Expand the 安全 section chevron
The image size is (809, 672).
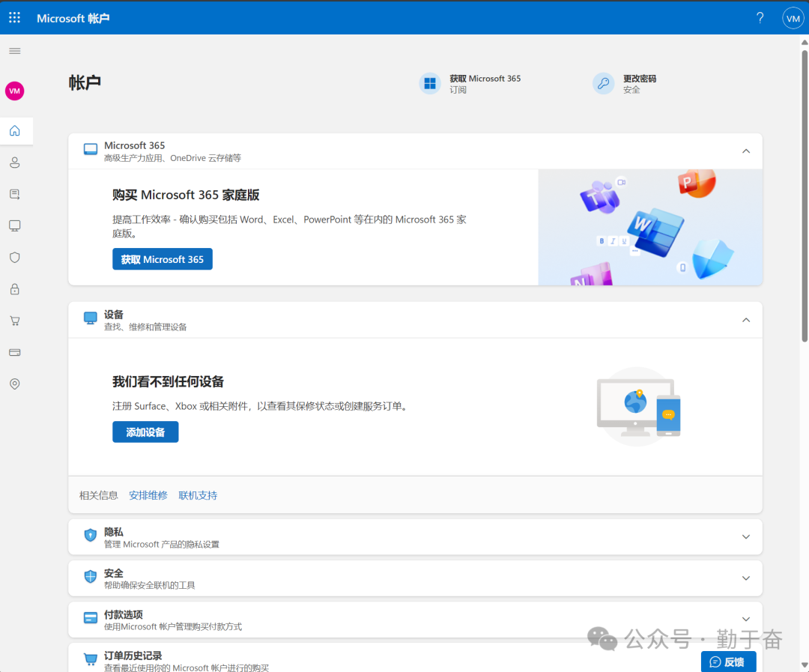(746, 578)
